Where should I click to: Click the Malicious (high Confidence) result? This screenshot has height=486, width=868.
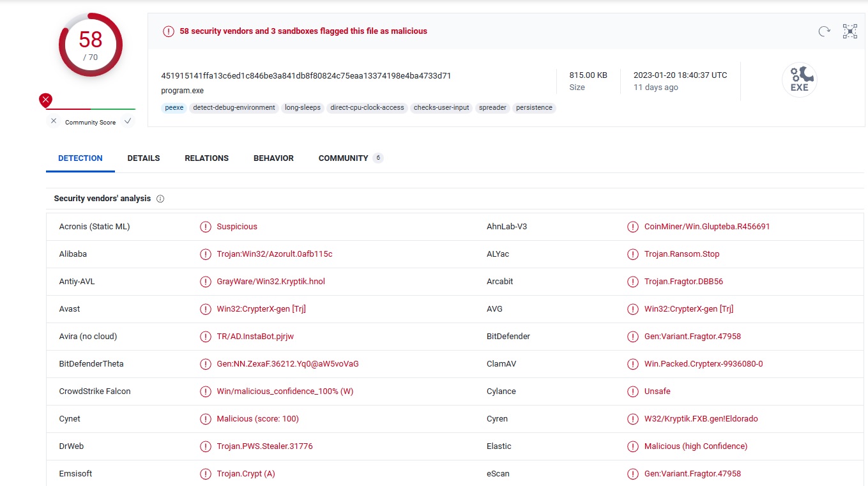coord(696,446)
